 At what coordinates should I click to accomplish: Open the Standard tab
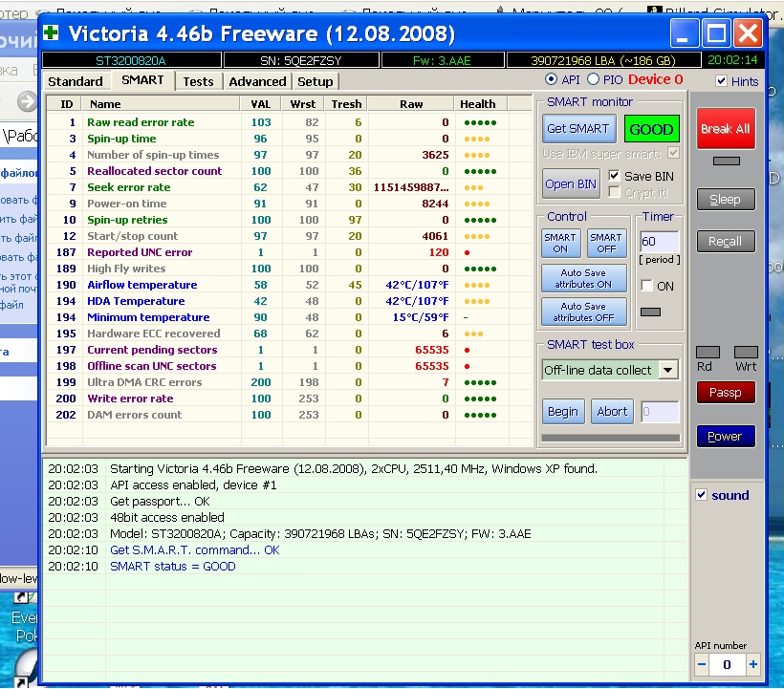pyautogui.click(x=75, y=81)
